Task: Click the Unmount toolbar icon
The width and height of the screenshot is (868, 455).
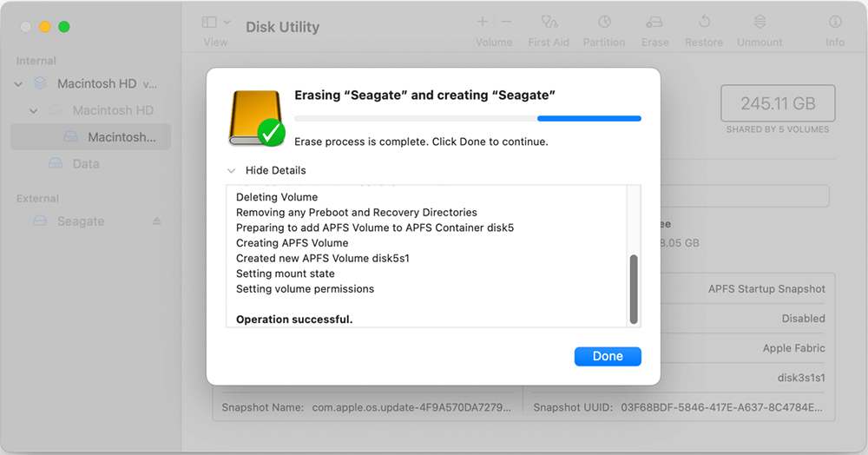Action: [759, 23]
